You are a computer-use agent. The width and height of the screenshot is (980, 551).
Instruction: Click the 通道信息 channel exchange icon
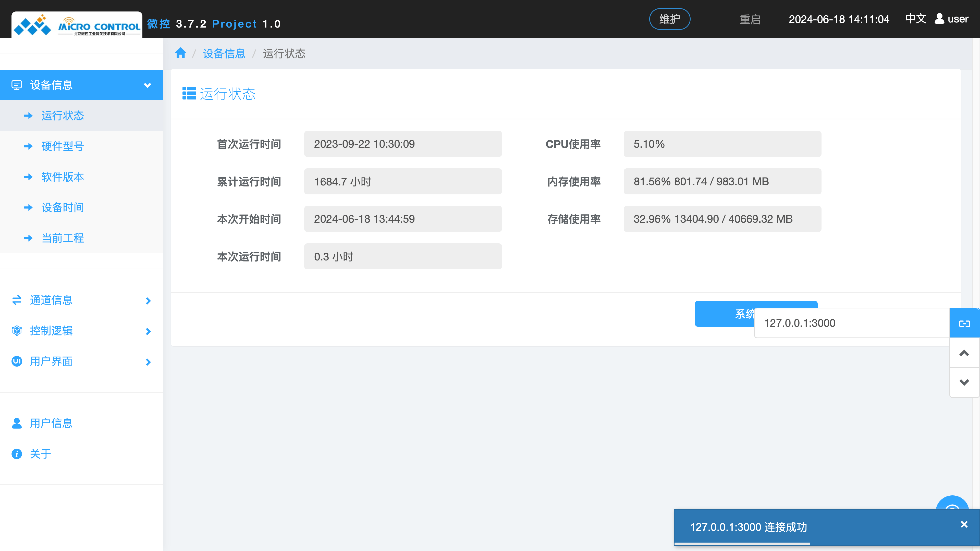tap(17, 300)
